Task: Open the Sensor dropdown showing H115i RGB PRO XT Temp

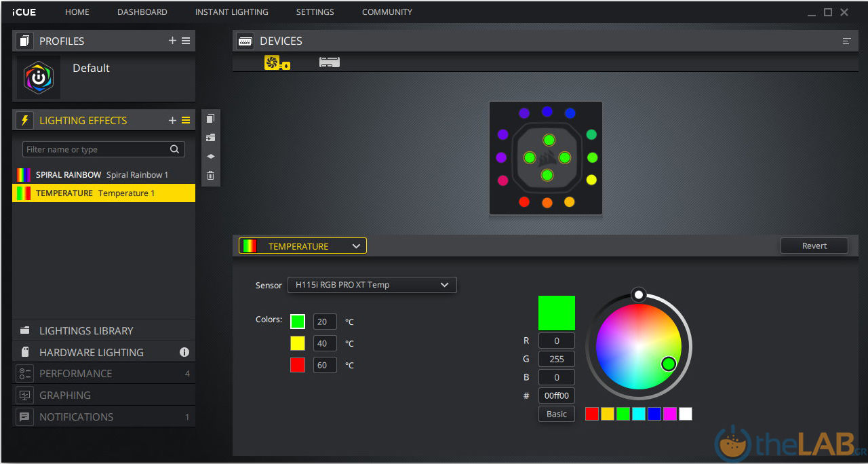Action: (372, 285)
